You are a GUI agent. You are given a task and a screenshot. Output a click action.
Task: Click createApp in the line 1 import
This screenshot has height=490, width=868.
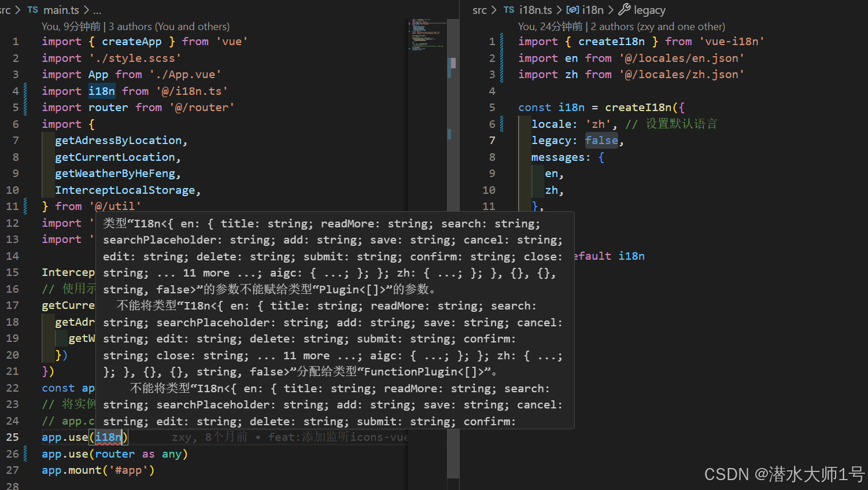tap(132, 42)
